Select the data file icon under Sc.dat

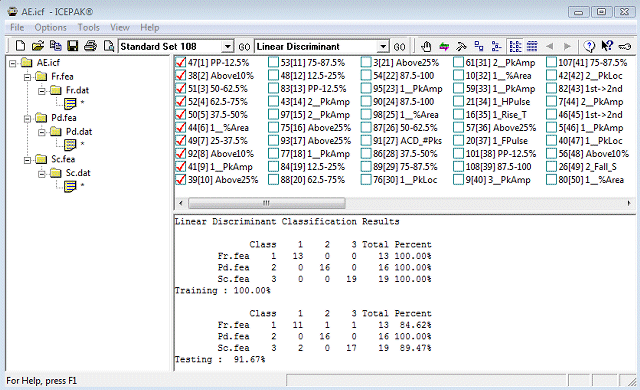pos(70,186)
